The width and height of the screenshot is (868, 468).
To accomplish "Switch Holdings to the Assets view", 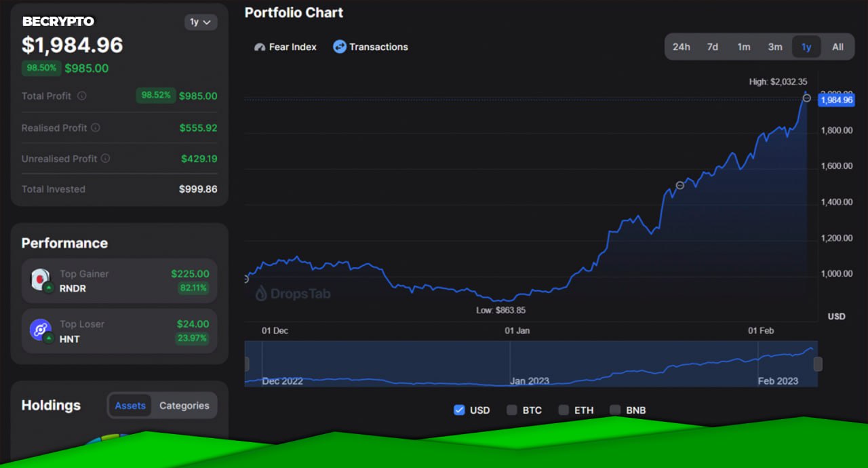I will click(130, 406).
